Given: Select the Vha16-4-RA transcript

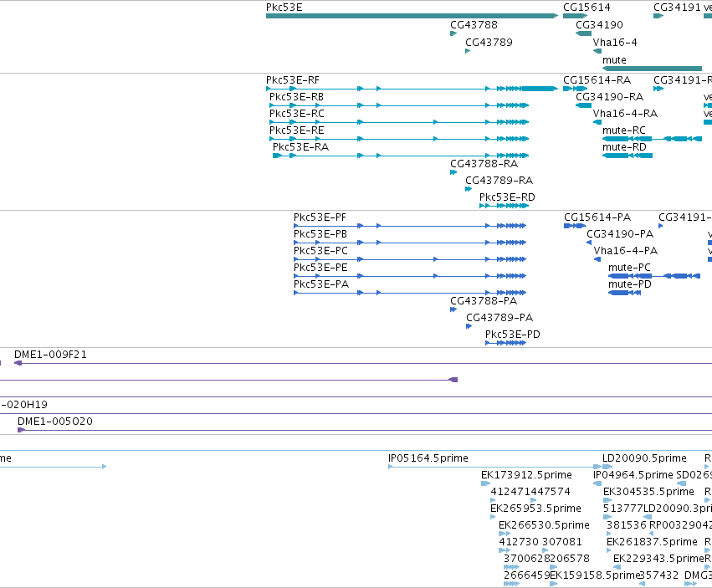Looking at the screenshot, I should click(597, 122).
